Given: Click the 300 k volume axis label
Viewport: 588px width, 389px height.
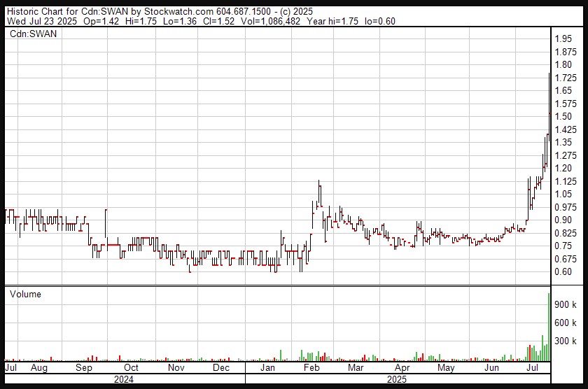Looking at the screenshot, I should click(x=566, y=341).
